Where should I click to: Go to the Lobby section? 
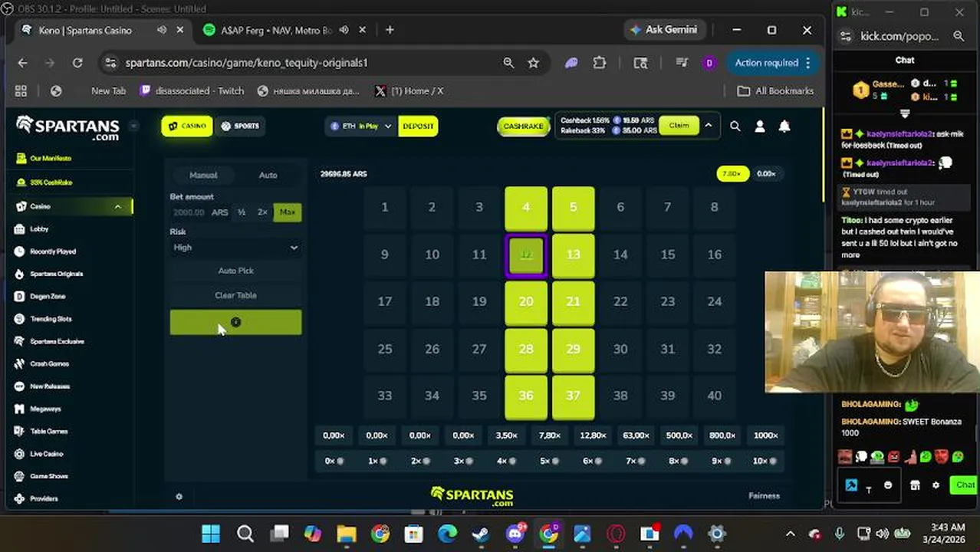(39, 228)
